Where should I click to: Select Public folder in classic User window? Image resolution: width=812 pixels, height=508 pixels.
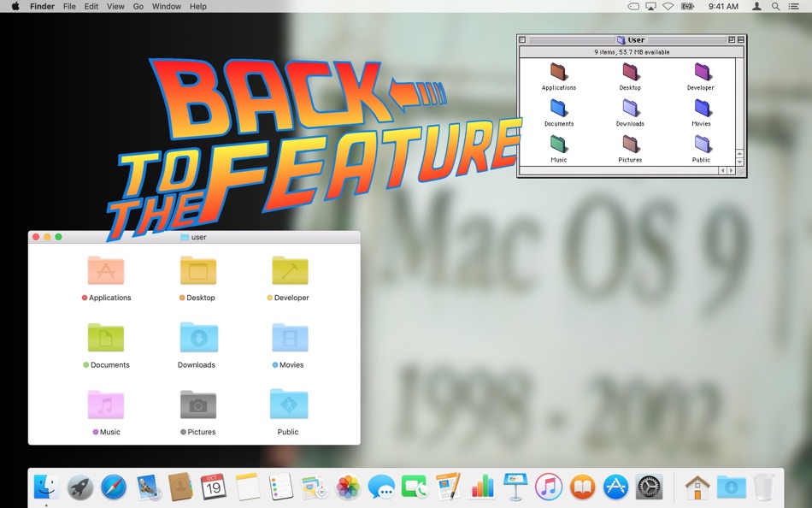click(702, 144)
